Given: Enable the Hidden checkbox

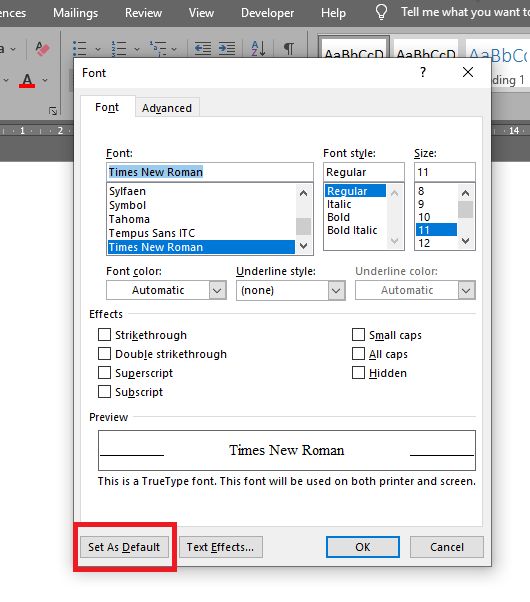Looking at the screenshot, I should click(x=358, y=372).
